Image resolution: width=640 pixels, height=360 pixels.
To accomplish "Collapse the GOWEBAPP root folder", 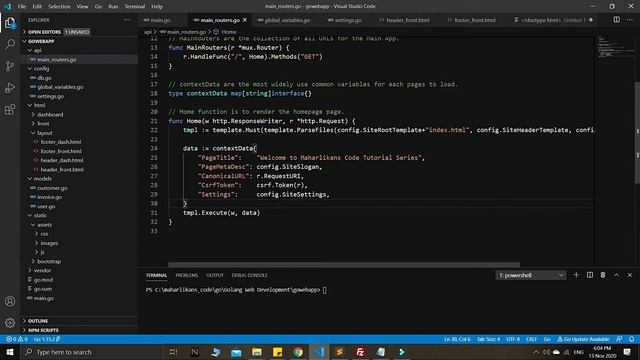I will 41,41.
